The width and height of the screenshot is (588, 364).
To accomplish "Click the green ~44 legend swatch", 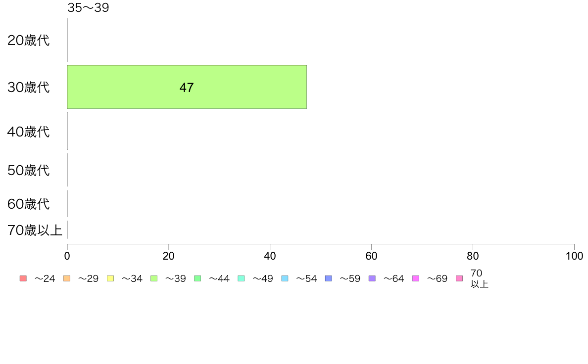I will point(197,278).
